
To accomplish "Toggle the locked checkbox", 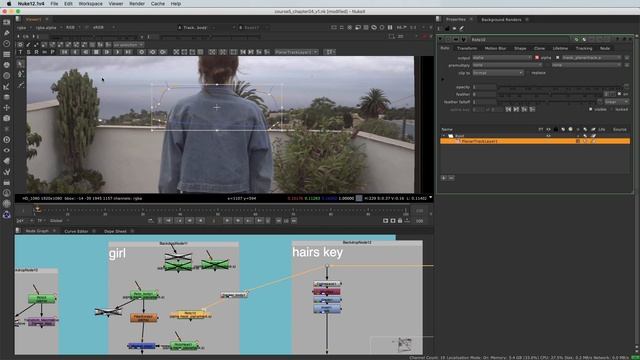I will point(611,109).
